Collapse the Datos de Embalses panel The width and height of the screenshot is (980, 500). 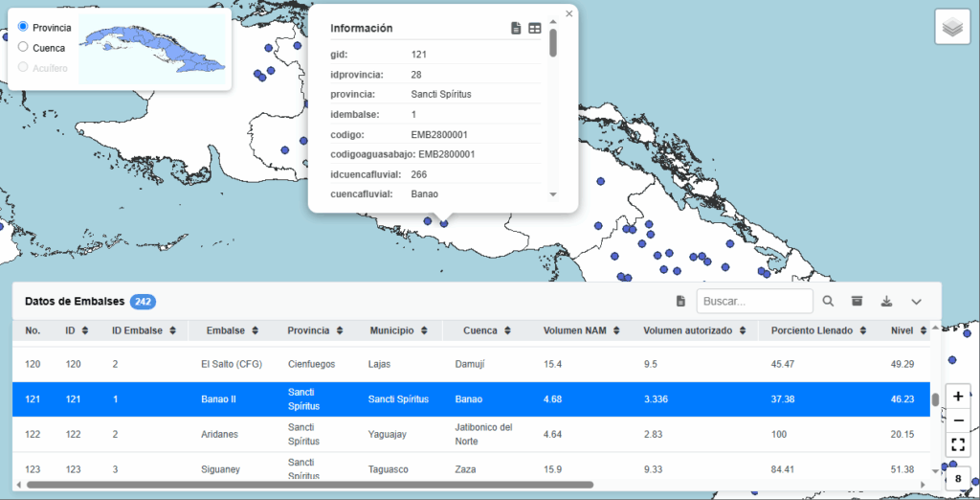[916, 302]
